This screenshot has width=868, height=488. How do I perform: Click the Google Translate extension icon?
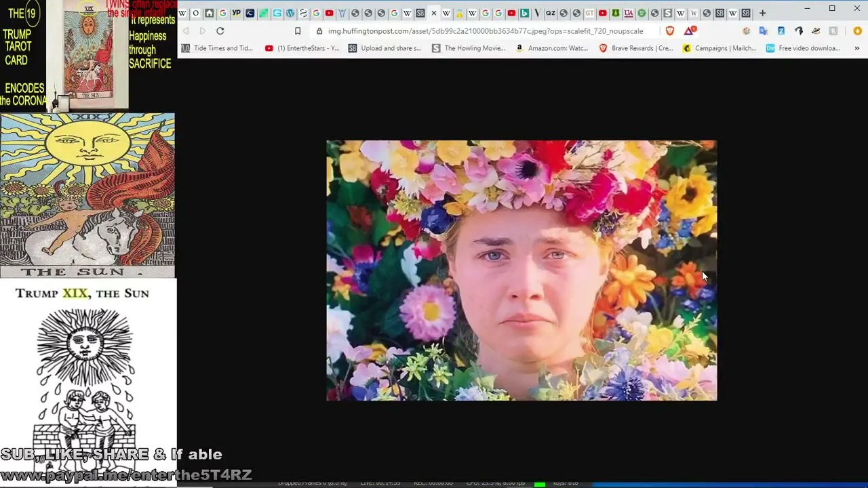(764, 31)
